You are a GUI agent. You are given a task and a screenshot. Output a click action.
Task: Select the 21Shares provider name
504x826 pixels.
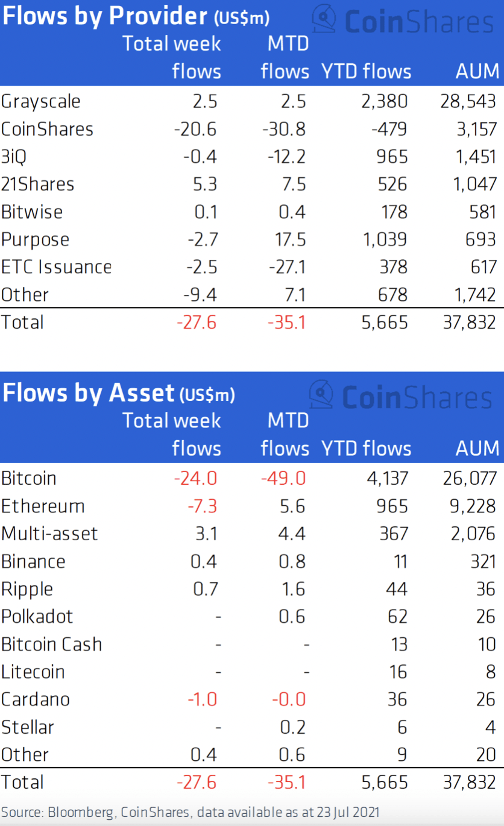tap(38, 184)
